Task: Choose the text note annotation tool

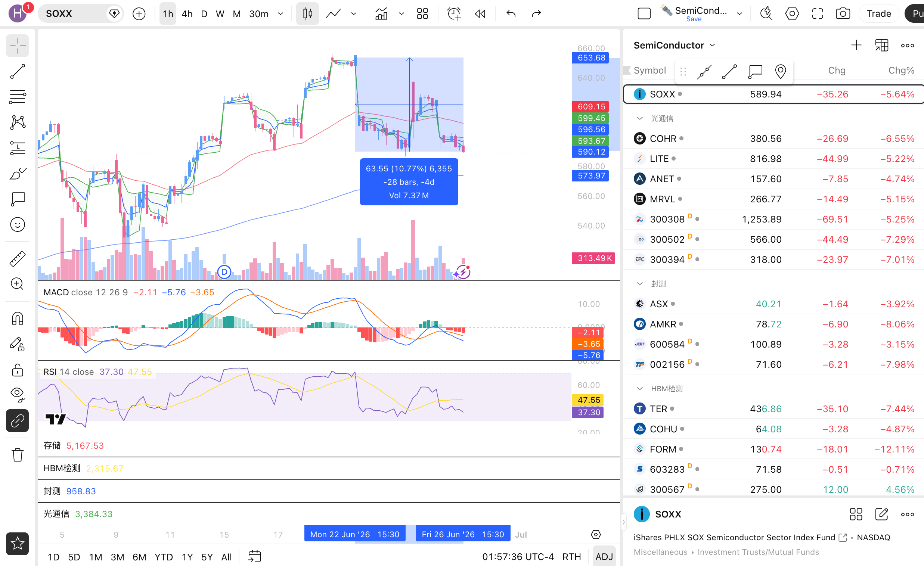Action: 17,199
